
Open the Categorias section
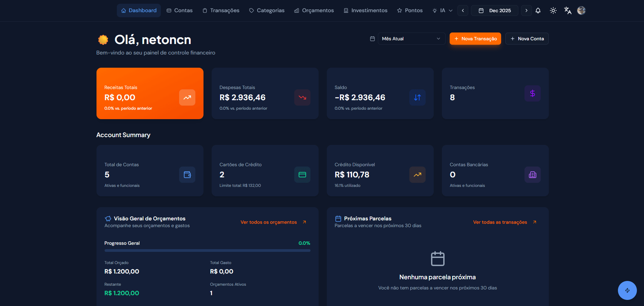click(x=266, y=10)
